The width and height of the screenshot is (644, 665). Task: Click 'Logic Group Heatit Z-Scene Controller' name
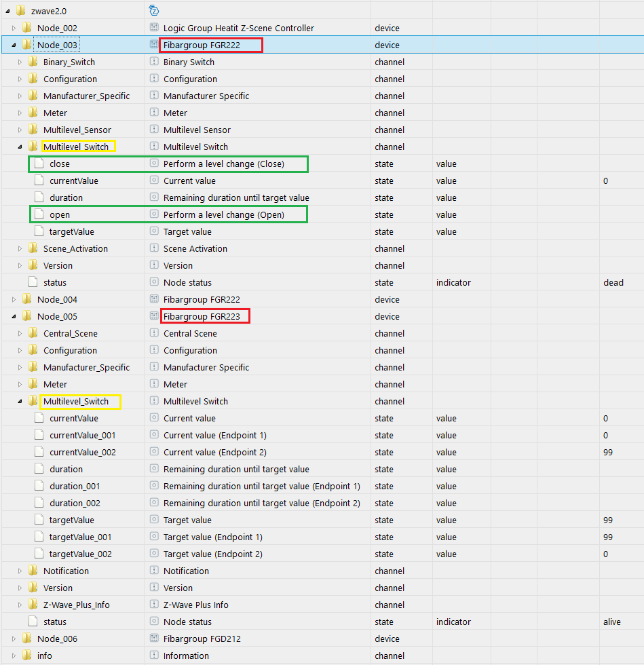(x=239, y=28)
